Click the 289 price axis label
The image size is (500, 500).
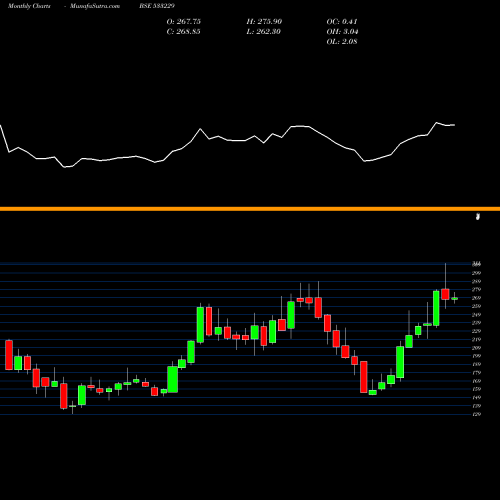pyautogui.click(x=477, y=281)
